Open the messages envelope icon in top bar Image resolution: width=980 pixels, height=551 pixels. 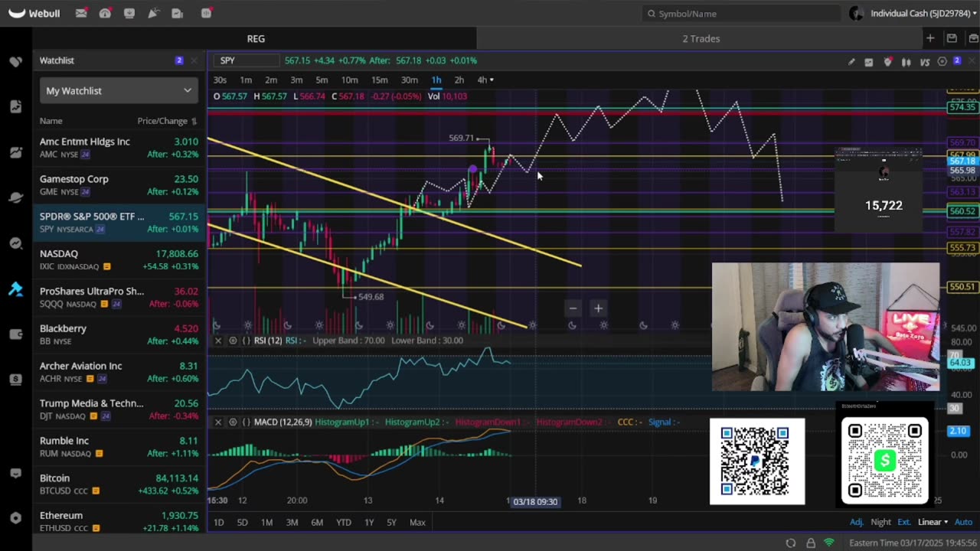pyautogui.click(x=80, y=13)
